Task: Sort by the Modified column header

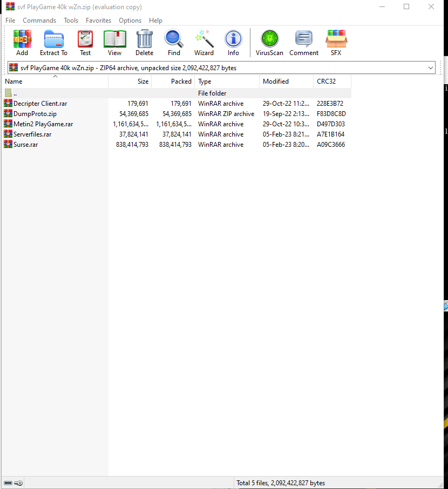Action: pyautogui.click(x=287, y=81)
